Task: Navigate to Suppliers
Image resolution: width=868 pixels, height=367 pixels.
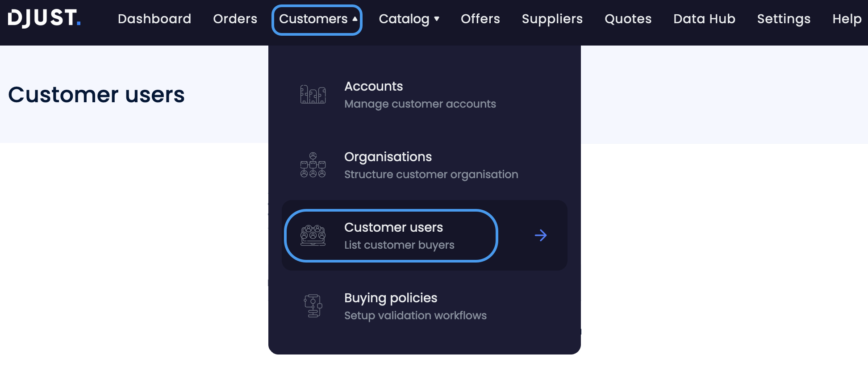Action: click(552, 19)
